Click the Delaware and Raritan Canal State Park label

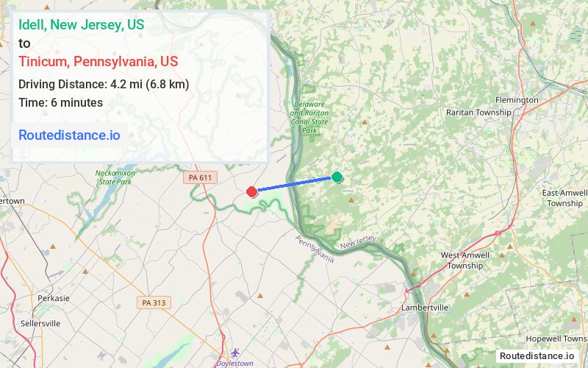[x=309, y=117]
